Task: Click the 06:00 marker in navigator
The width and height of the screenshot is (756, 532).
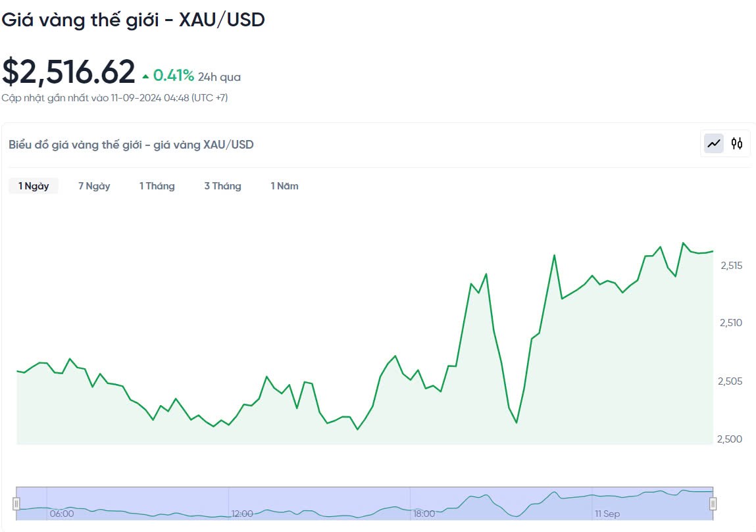Action: pyautogui.click(x=62, y=514)
